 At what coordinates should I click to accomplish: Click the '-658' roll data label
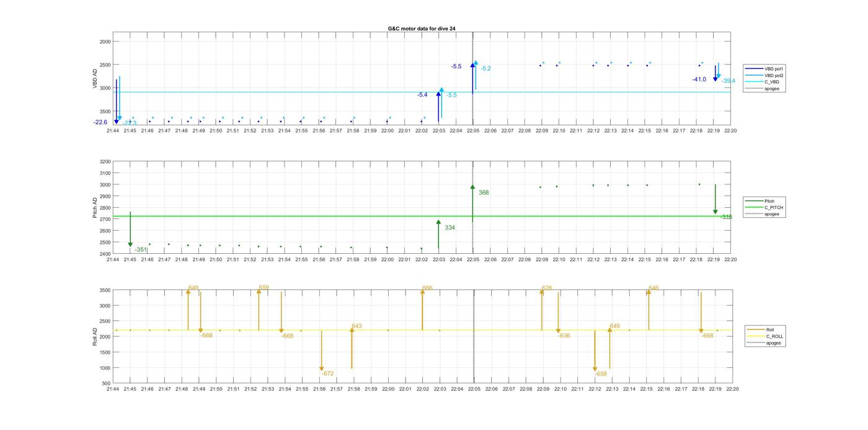click(601, 374)
